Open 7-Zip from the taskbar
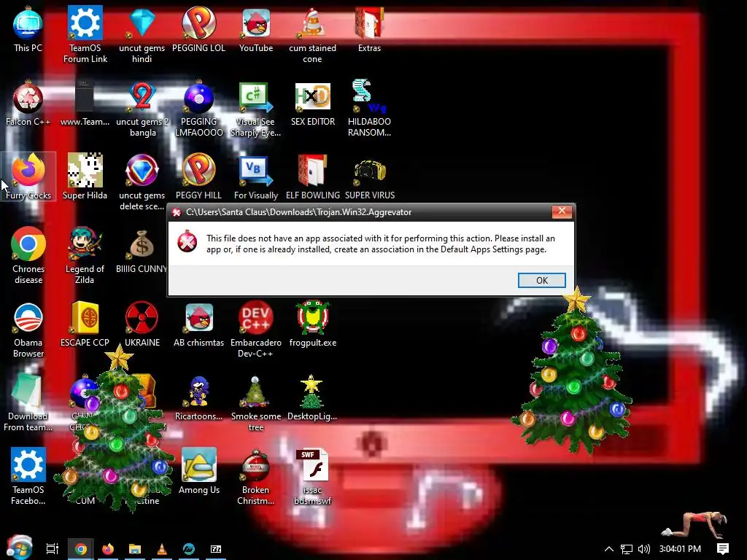The image size is (747, 560). (x=216, y=549)
